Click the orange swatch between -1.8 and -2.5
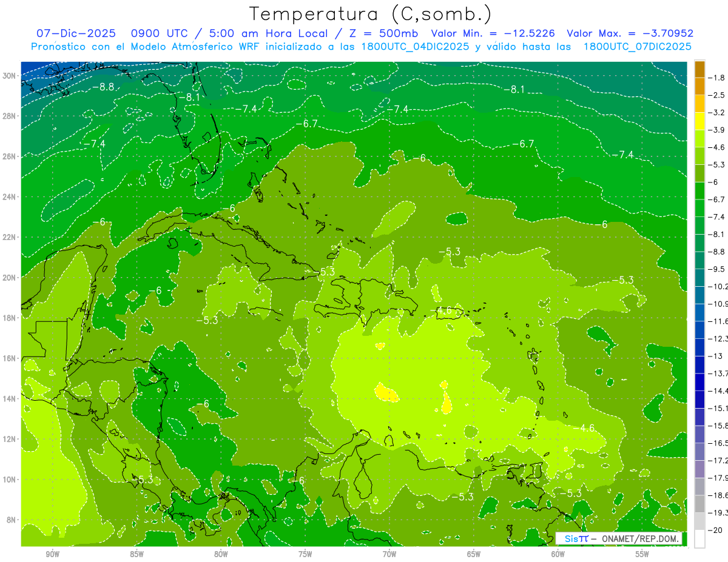 (x=699, y=86)
